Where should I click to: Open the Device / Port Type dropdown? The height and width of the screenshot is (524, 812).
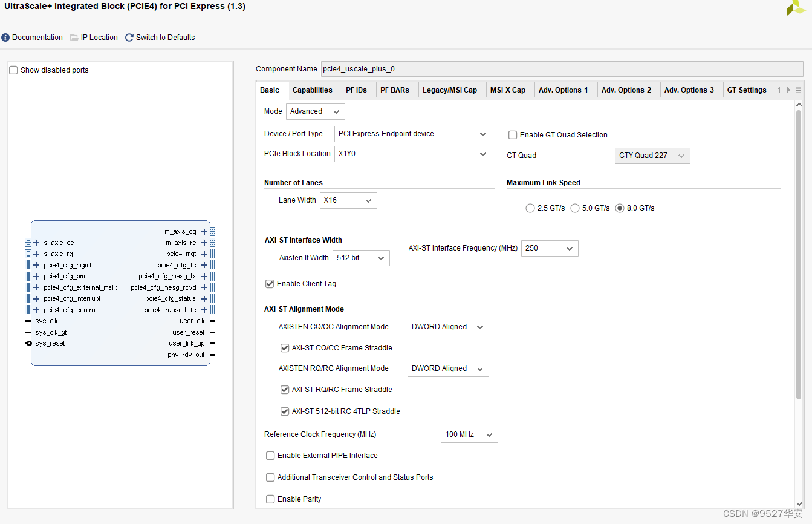(x=413, y=134)
